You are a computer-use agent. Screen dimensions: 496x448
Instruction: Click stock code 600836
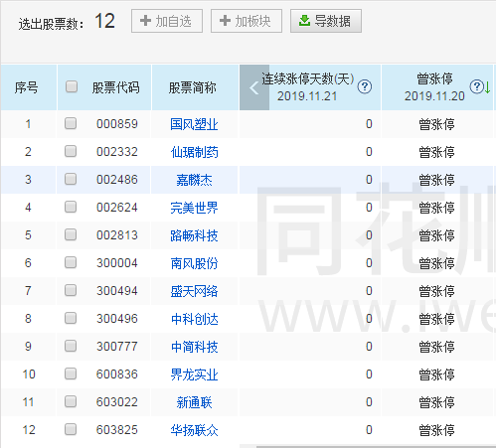[x=117, y=374]
